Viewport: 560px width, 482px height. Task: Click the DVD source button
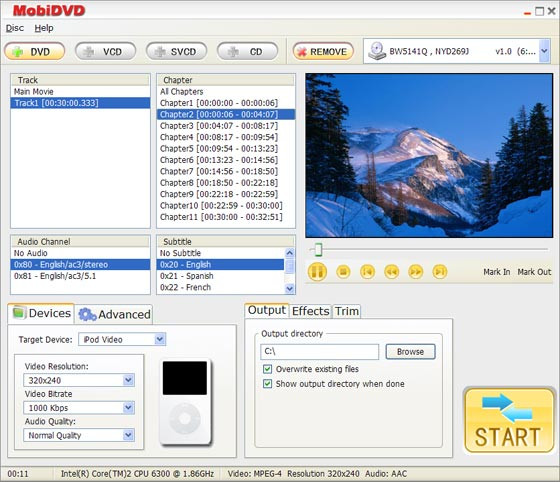(35, 52)
